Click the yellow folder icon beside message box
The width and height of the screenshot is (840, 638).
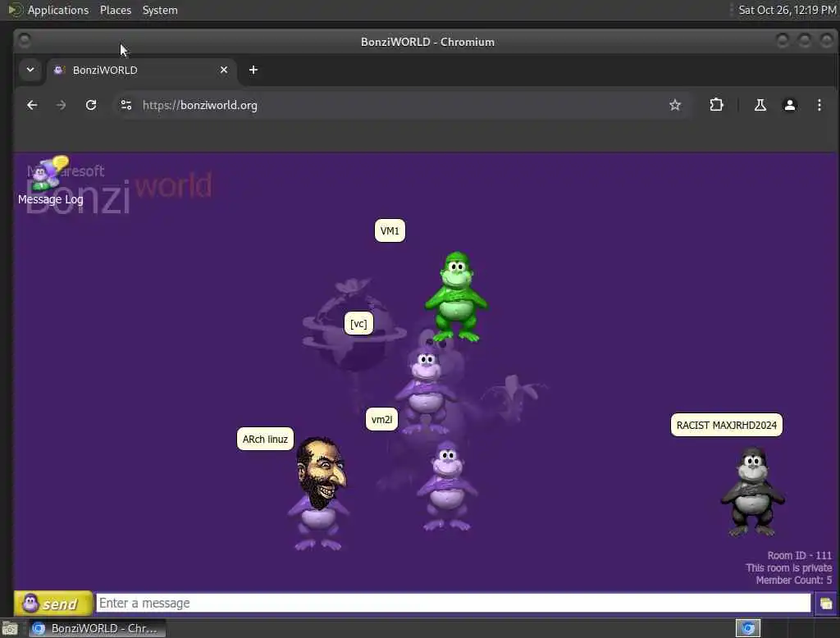coord(825,604)
